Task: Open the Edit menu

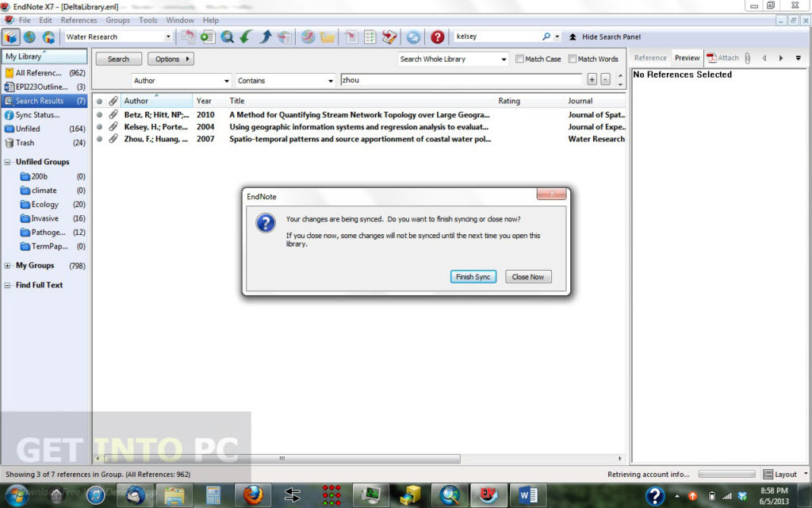Action: pos(45,20)
